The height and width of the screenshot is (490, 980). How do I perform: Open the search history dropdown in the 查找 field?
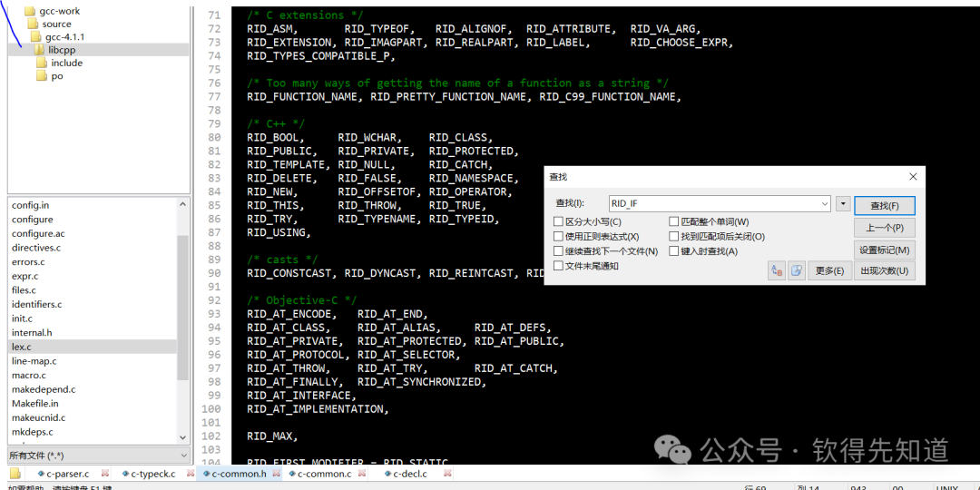tap(824, 204)
